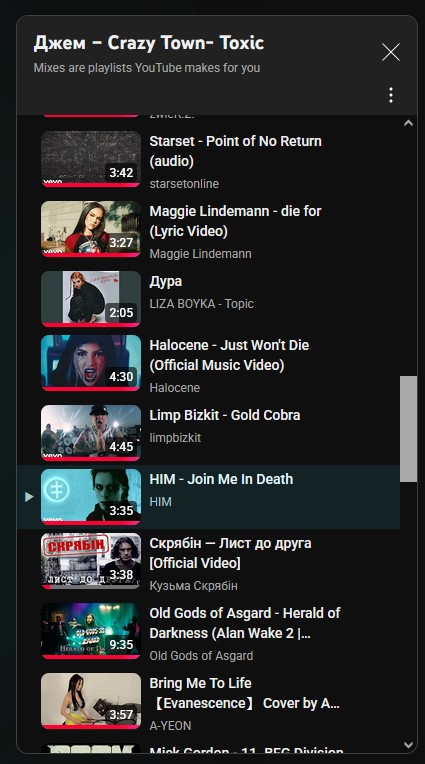Open the Old Gods of Asgard thumbnail
This screenshot has width=425, height=764.
point(91,630)
